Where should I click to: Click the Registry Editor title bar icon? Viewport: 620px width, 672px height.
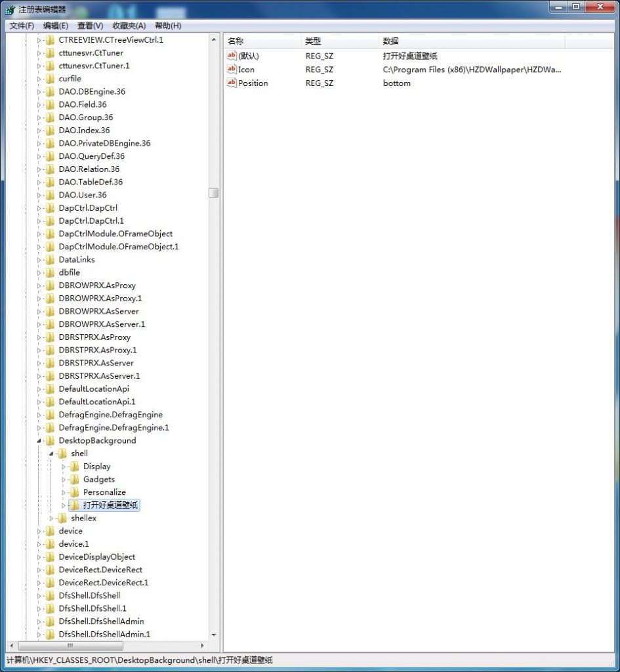tap(10, 9)
